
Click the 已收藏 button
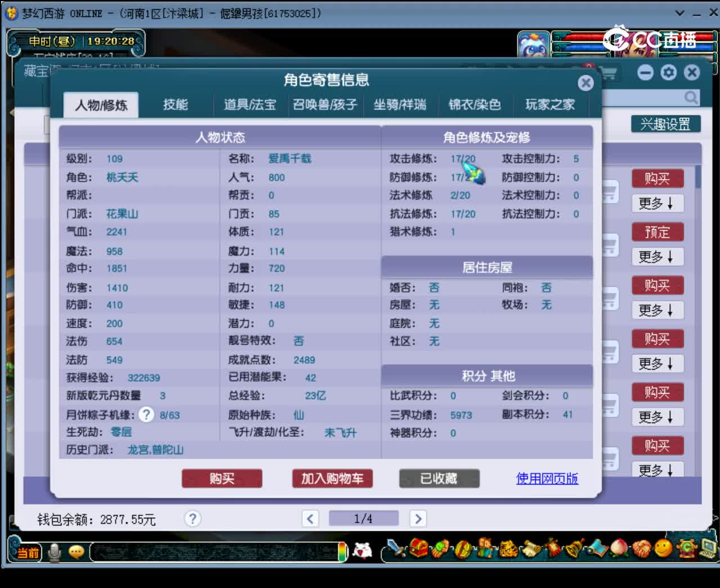point(439,478)
